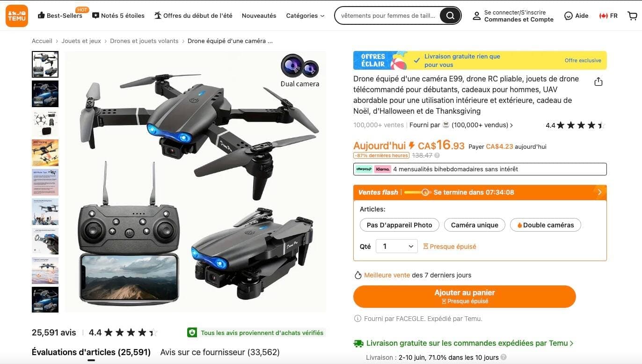Switch to Avis sur ce fournisseur tab
The width and height of the screenshot is (642, 364).
220,352
